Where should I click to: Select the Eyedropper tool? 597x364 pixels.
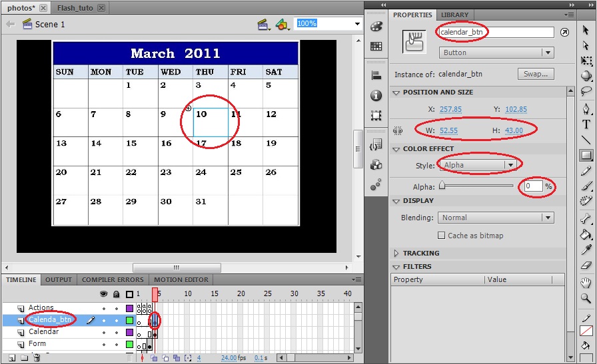[586, 250]
